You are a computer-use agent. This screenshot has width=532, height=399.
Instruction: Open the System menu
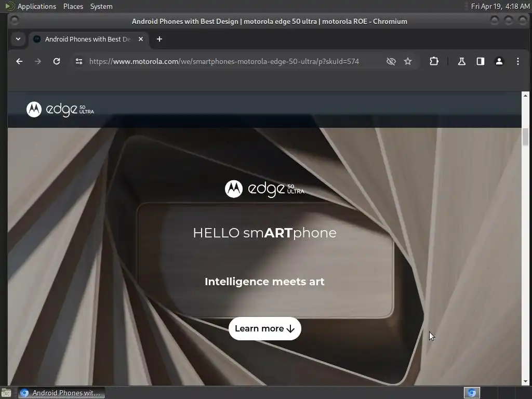click(x=101, y=6)
